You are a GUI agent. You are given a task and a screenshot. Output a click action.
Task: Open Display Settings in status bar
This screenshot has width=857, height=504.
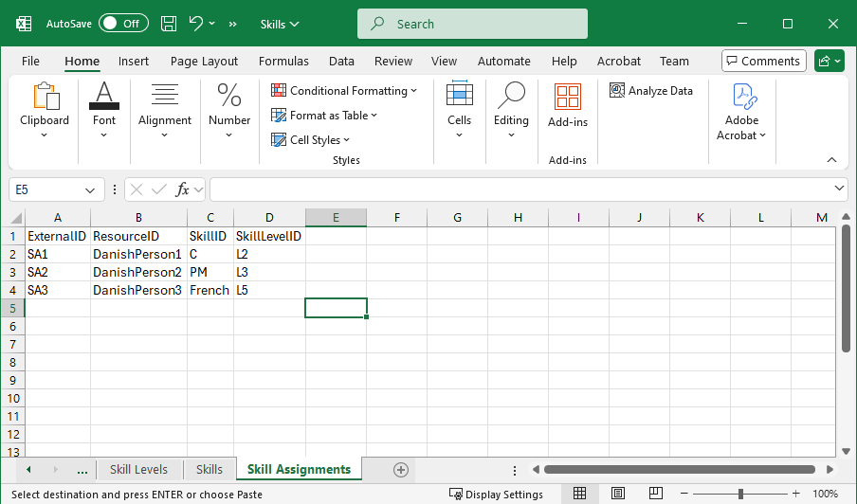coord(496,494)
